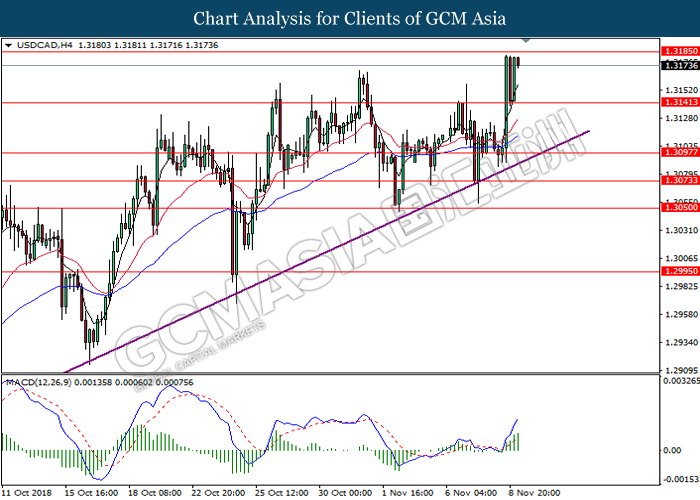Click the 1.29825 axis price value

coord(681,287)
